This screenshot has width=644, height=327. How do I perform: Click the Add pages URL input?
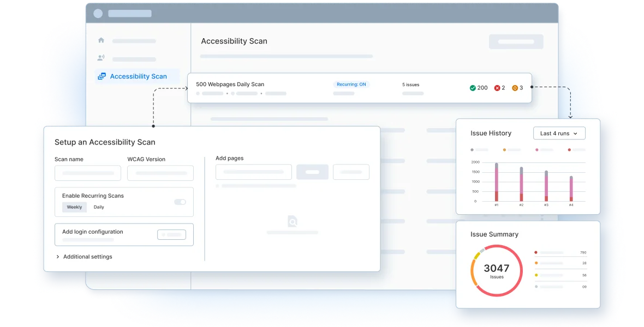tap(253, 172)
